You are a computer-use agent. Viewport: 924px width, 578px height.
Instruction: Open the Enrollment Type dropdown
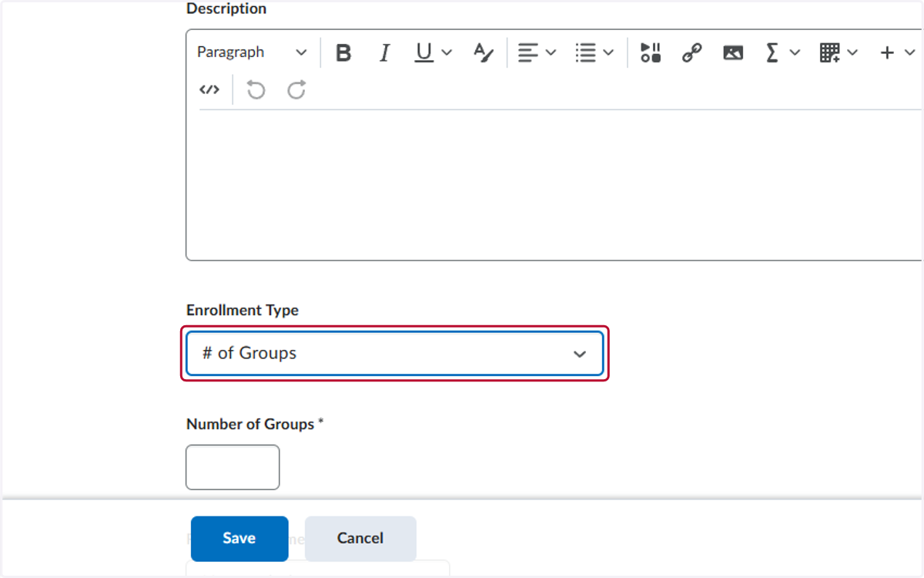pos(395,353)
